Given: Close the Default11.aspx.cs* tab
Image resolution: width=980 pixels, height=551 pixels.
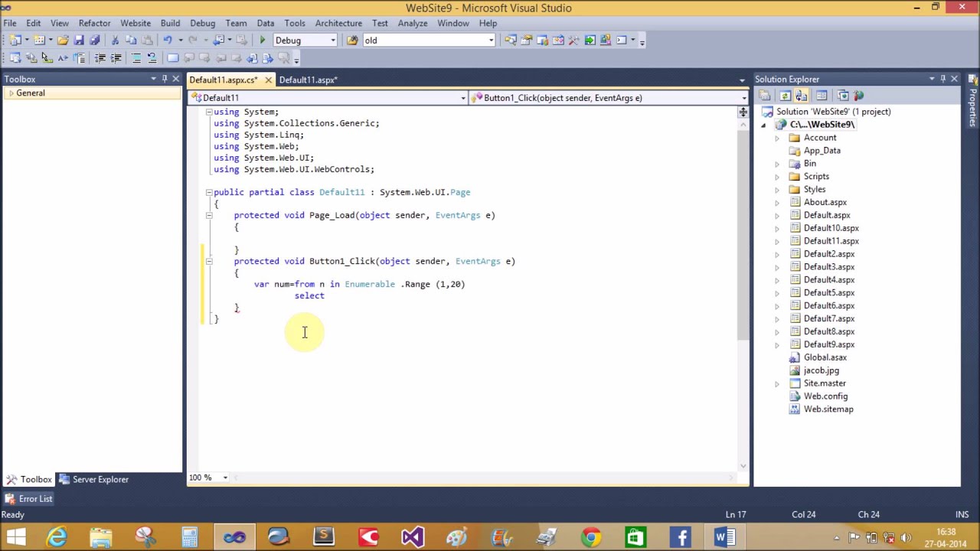Looking at the screenshot, I should 268,80.
